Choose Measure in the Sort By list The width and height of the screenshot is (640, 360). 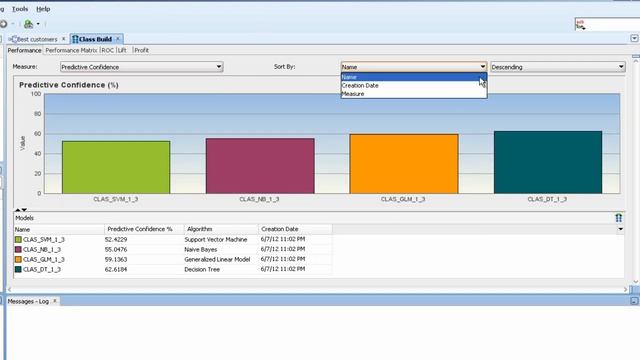point(414,94)
